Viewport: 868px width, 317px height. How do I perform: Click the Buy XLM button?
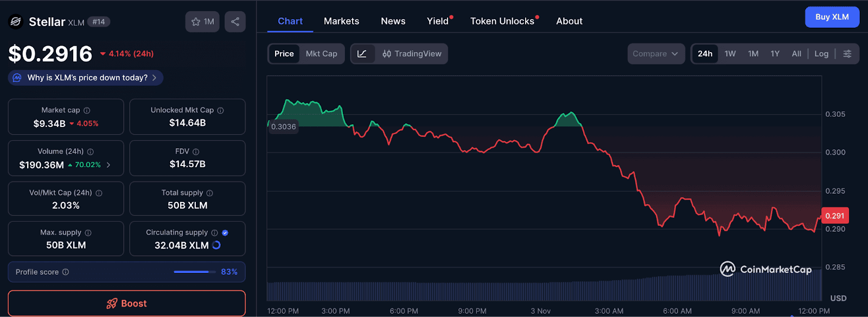(x=832, y=17)
